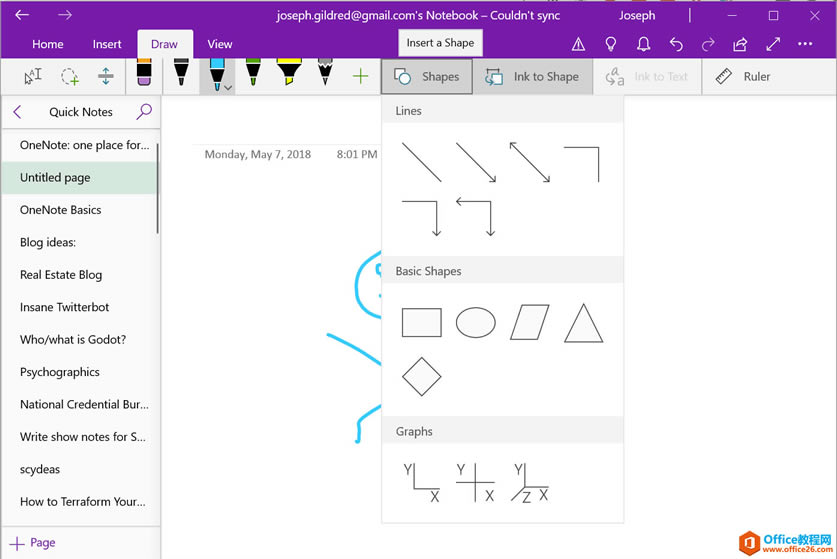Insert a double-headed arrow line
The height and width of the screenshot is (559, 837).
[x=530, y=162]
